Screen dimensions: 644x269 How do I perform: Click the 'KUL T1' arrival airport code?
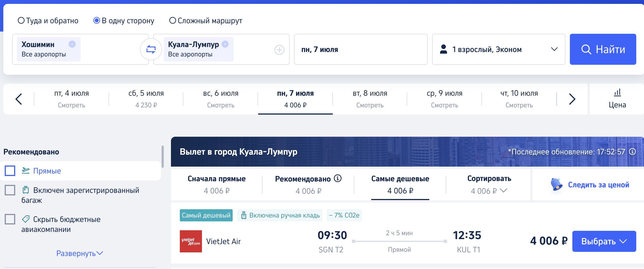(468, 250)
